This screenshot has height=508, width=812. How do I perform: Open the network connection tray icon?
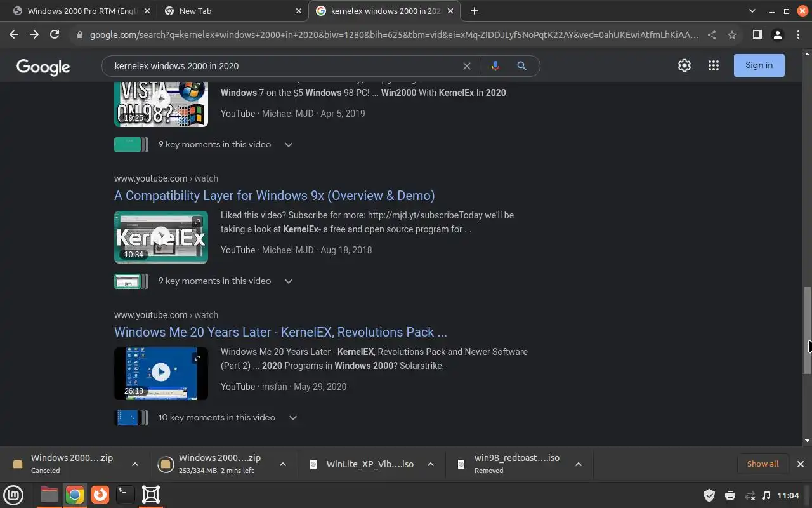pyautogui.click(x=750, y=495)
